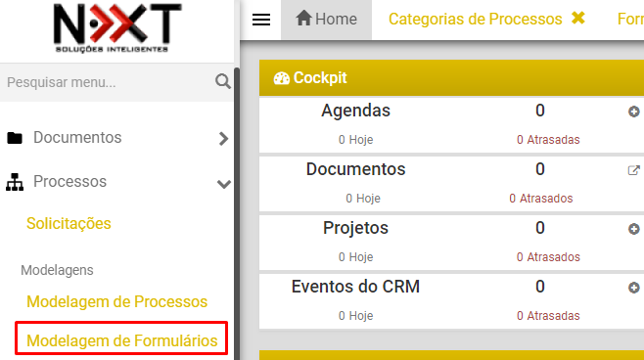This screenshot has width=644, height=360.
Task: Open the Solicitações link
Action: [x=69, y=223]
